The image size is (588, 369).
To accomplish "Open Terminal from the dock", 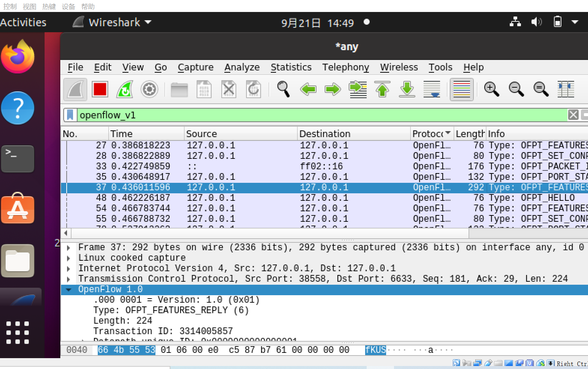I will coord(18,159).
